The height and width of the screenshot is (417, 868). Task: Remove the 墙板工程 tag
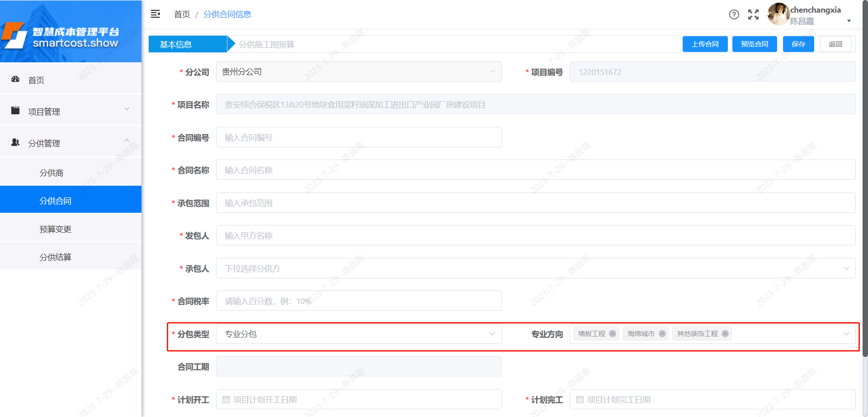coord(613,334)
